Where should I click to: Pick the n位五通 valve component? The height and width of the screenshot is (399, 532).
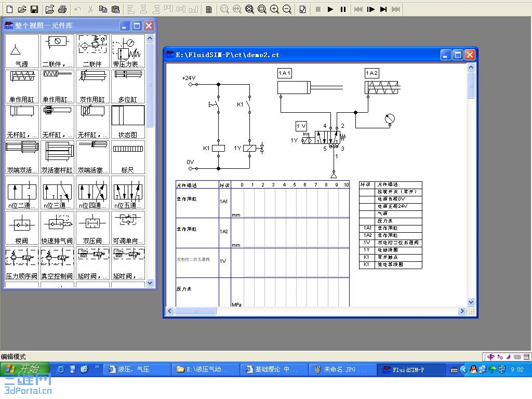tap(128, 192)
